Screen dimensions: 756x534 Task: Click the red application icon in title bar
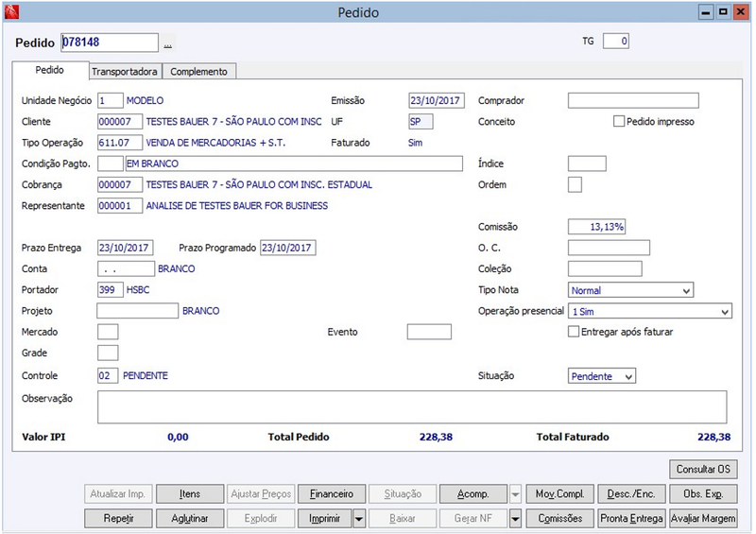pyautogui.click(x=11, y=12)
